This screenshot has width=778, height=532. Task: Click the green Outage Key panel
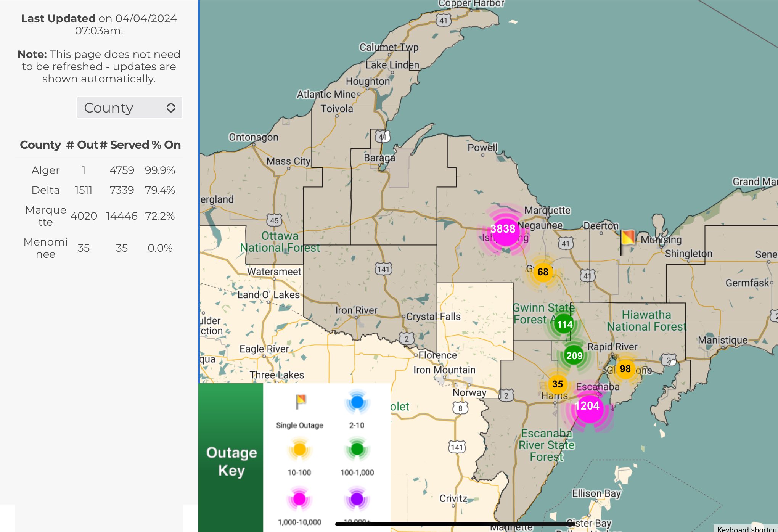[231, 461]
